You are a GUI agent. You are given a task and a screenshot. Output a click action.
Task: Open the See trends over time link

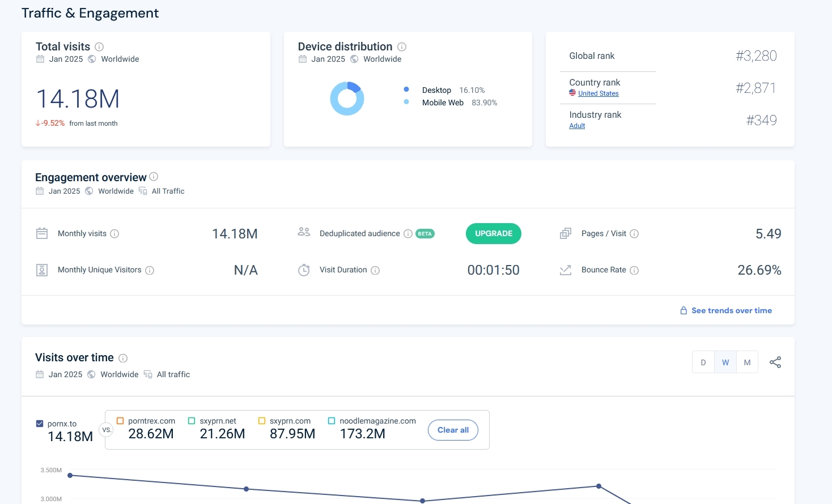coord(731,310)
